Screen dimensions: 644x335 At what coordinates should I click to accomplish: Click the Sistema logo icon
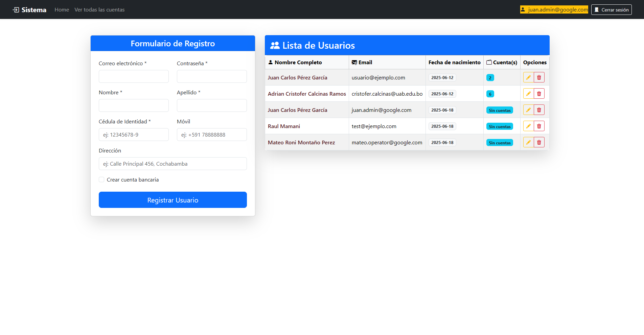click(16, 10)
